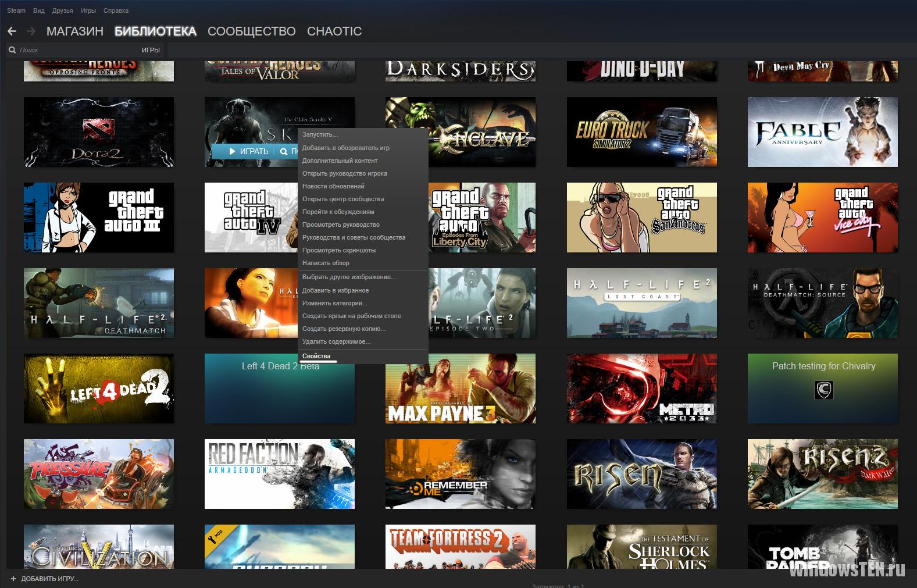Screen dimensions: 917x588
Task: Click the ИГРАТЬ button on Skyrim
Action: tap(249, 151)
